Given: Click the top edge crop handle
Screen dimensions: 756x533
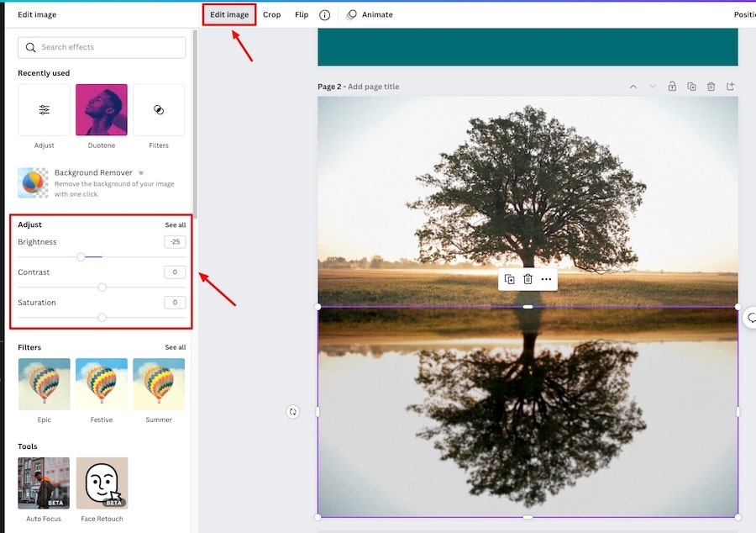Looking at the screenshot, I should point(528,307).
